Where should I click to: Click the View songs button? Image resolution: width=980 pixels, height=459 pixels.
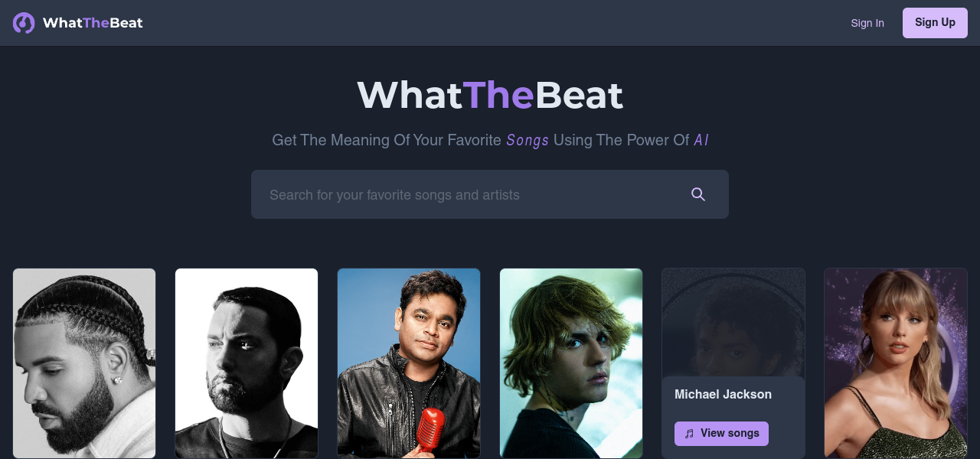[721, 434]
